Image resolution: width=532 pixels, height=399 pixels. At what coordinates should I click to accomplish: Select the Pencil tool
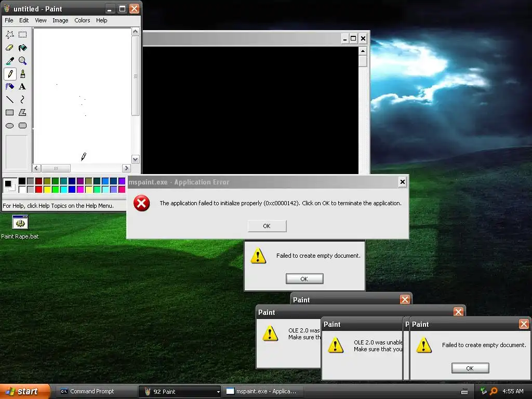(x=9, y=74)
